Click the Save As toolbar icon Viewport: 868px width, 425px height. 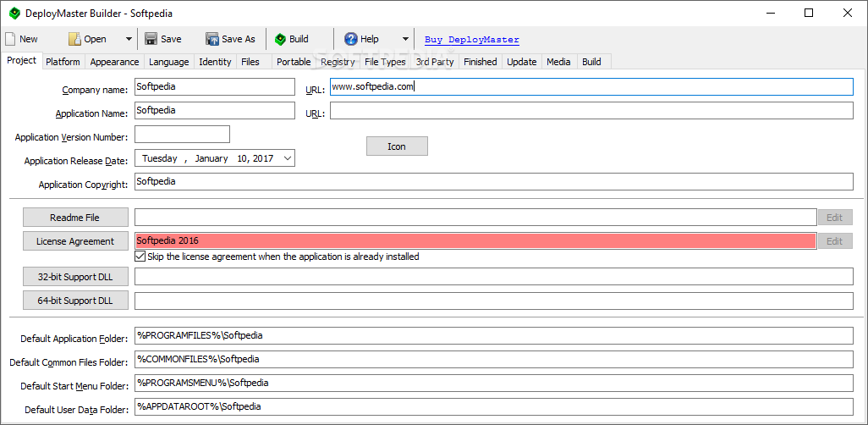[x=212, y=39]
